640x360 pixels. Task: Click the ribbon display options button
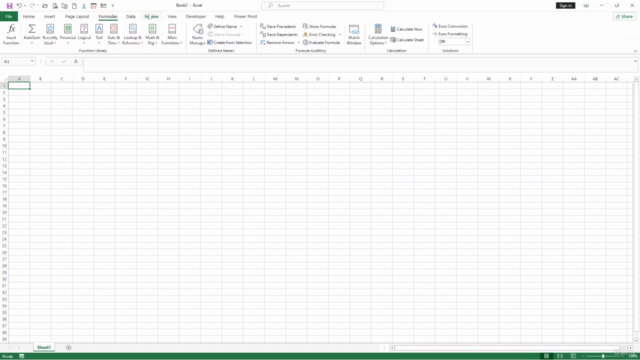586,6
